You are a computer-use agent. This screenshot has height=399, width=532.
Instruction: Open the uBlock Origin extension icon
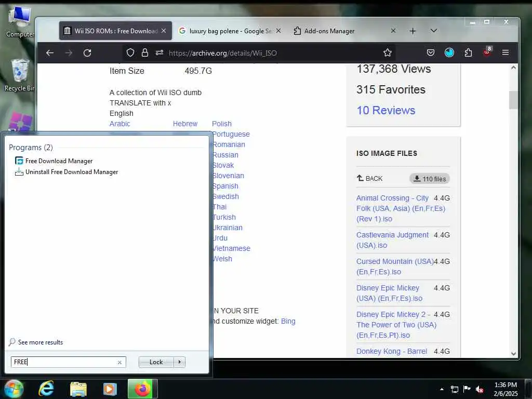[x=487, y=52]
